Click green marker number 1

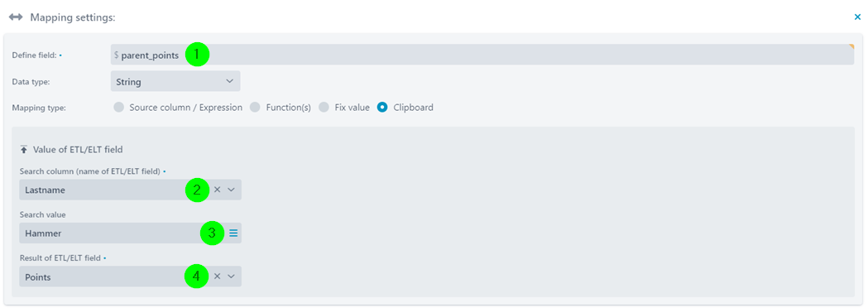click(197, 55)
